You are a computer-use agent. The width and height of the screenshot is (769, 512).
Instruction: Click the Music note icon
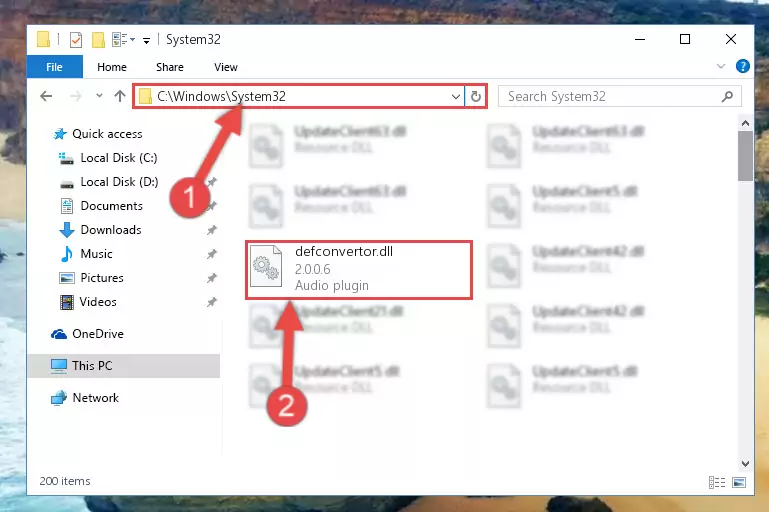pyautogui.click(x=67, y=254)
